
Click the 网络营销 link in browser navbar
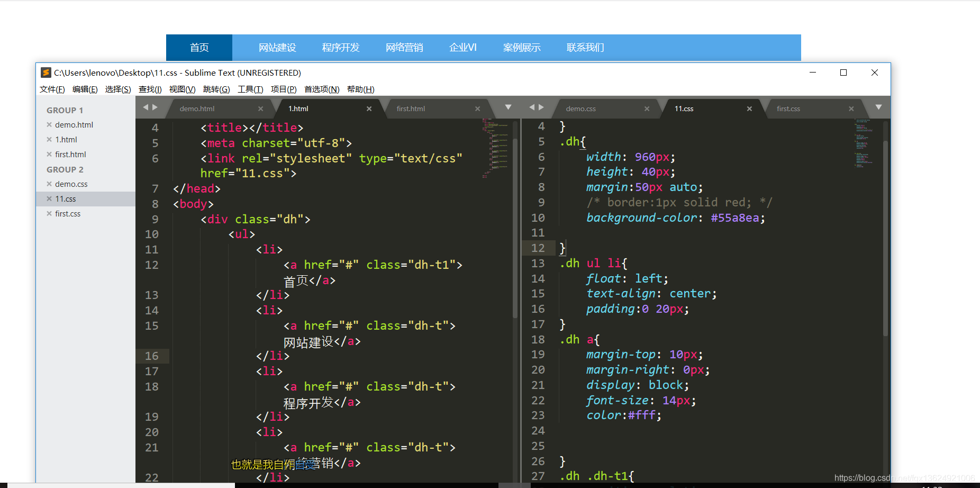click(404, 48)
